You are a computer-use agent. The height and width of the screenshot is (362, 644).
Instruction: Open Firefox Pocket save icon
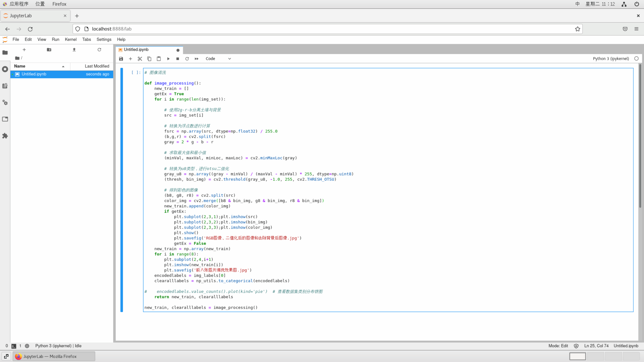point(625,29)
